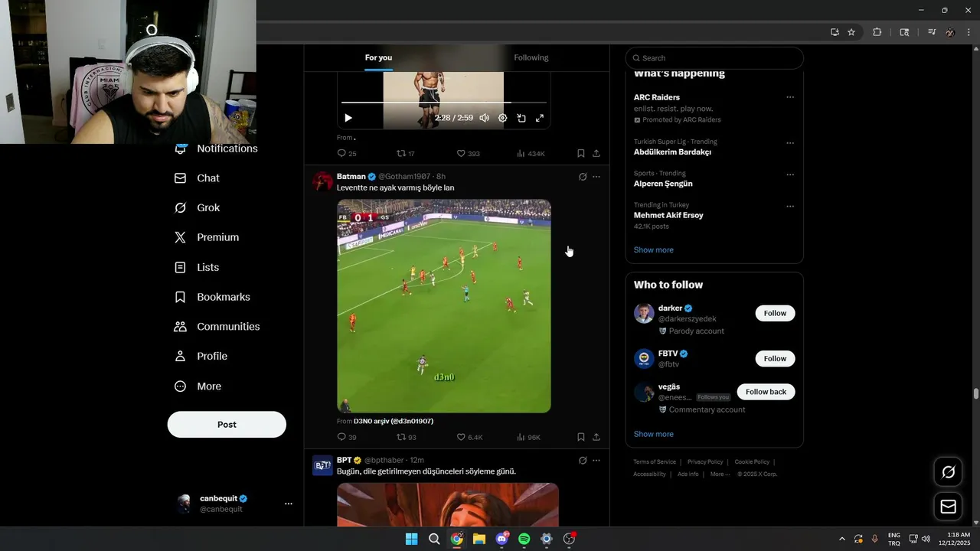Viewport: 980px width, 551px height.
Task: Click the Search input field
Action: click(x=714, y=58)
